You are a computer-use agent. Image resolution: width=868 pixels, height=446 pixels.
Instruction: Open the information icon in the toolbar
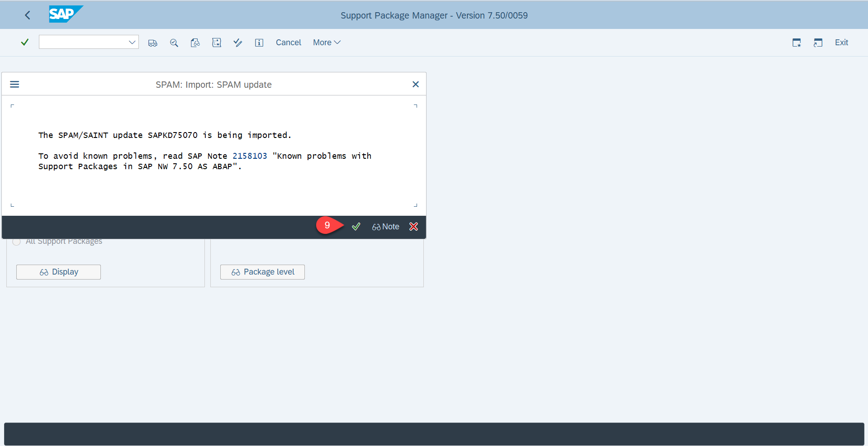click(259, 43)
